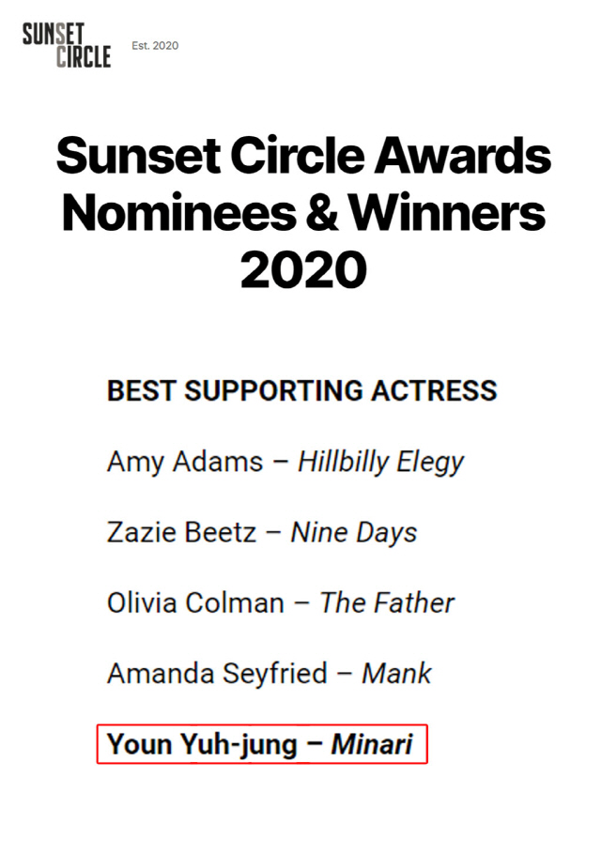601x868 pixels.
Task: Click the Best Supporting Actress category heading
Action: coord(301,390)
